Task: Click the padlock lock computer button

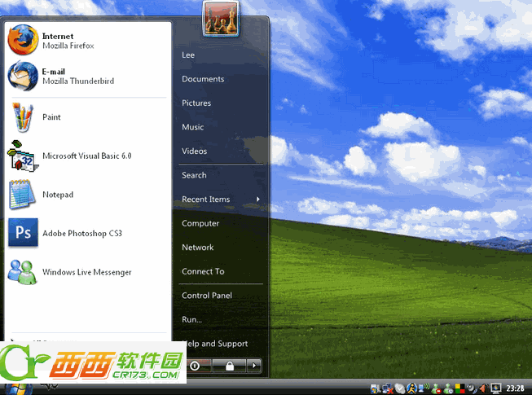Action: click(230, 366)
